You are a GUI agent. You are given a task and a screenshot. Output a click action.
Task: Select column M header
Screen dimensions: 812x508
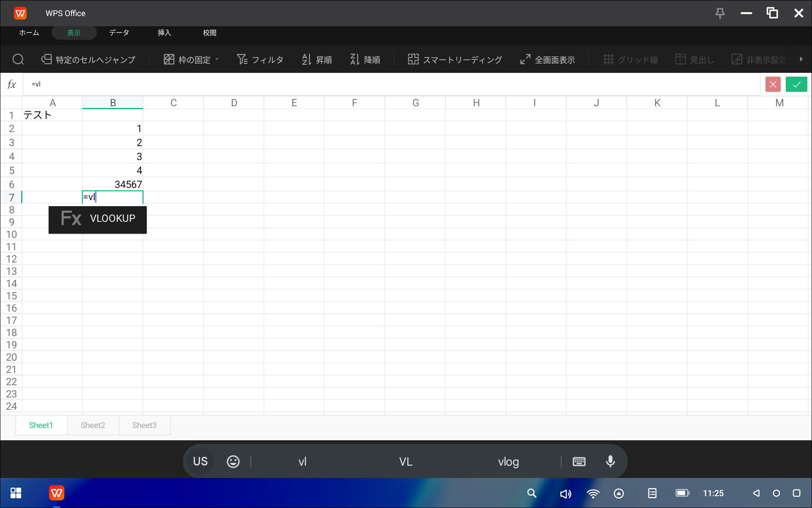click(x=779, y=102)
